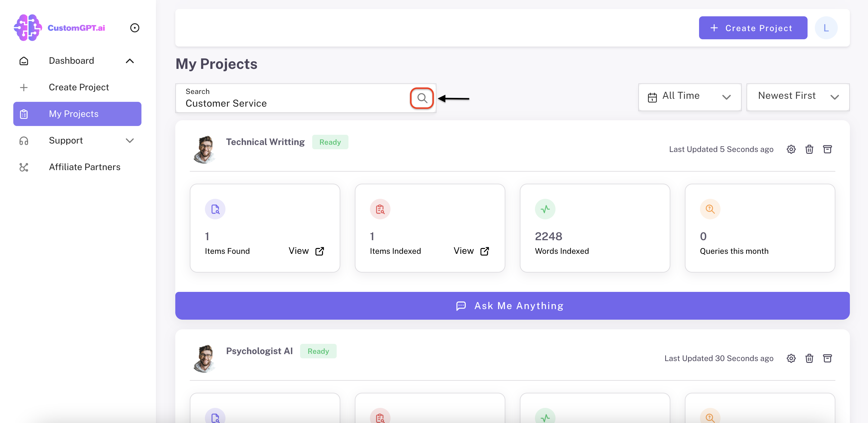868x423 pixels.
Task: View Items Found for Technical Writting
Action: 306,251
